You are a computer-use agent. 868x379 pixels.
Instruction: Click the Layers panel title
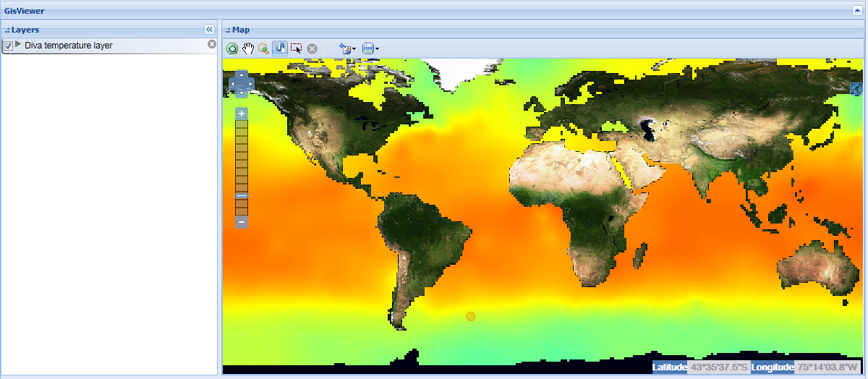point(22,30)
